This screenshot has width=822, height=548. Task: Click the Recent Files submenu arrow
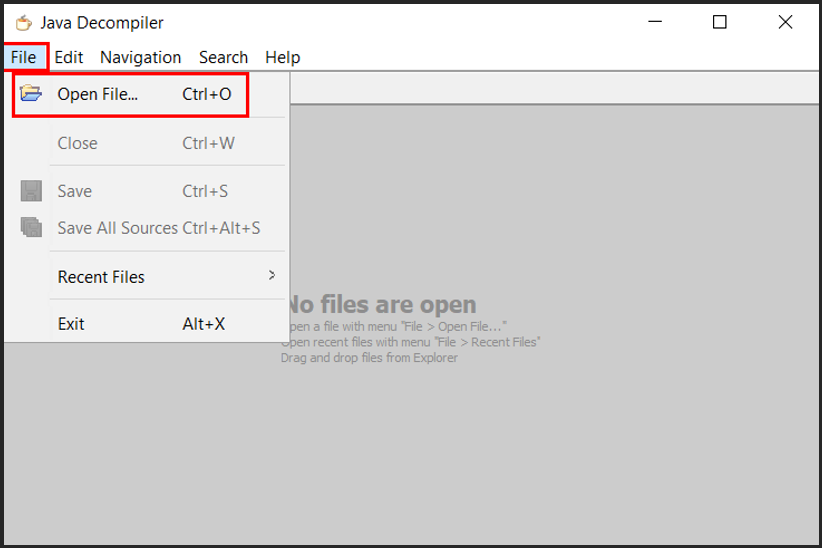(x=272, y=275)
